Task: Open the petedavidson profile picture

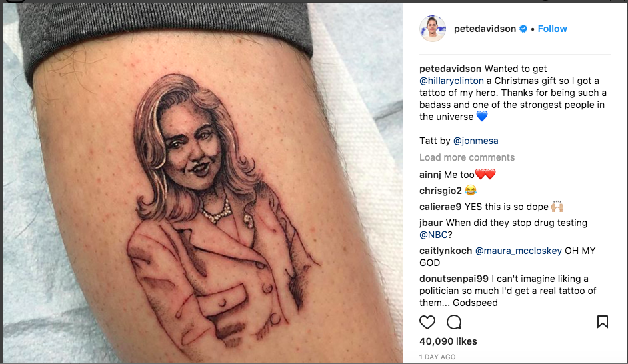Action: point(433,29)
